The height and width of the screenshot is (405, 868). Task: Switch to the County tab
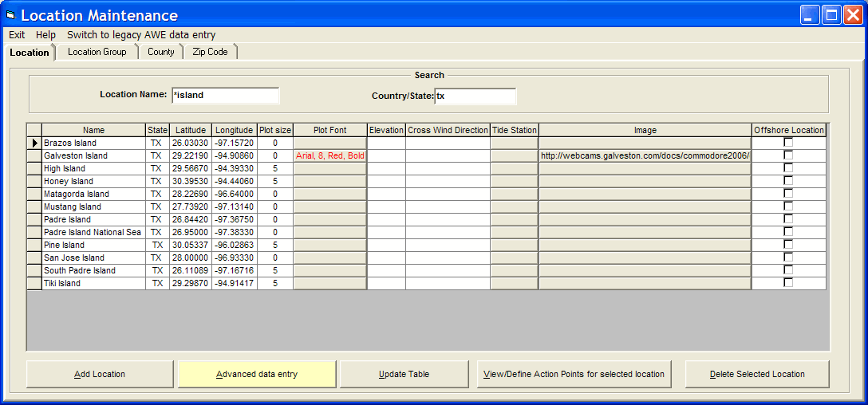click(160, 52)
